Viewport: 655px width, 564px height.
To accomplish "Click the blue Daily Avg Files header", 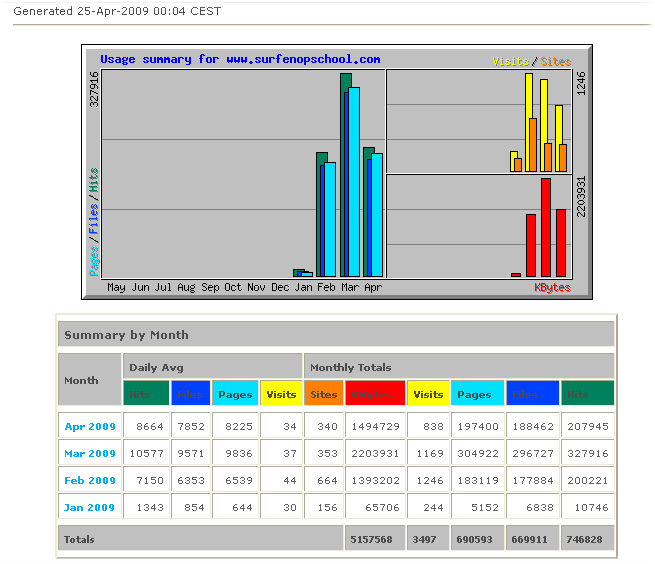I will pos(190,393).
